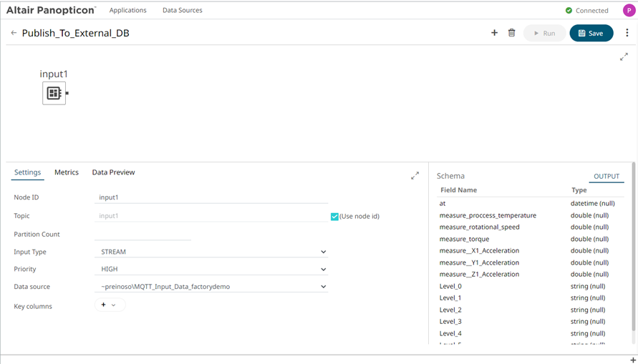Image resolution: width=638 pixels, height=364 pixels.
Task: Switch to the Data Preview tab
Action: tap(113, 172)
